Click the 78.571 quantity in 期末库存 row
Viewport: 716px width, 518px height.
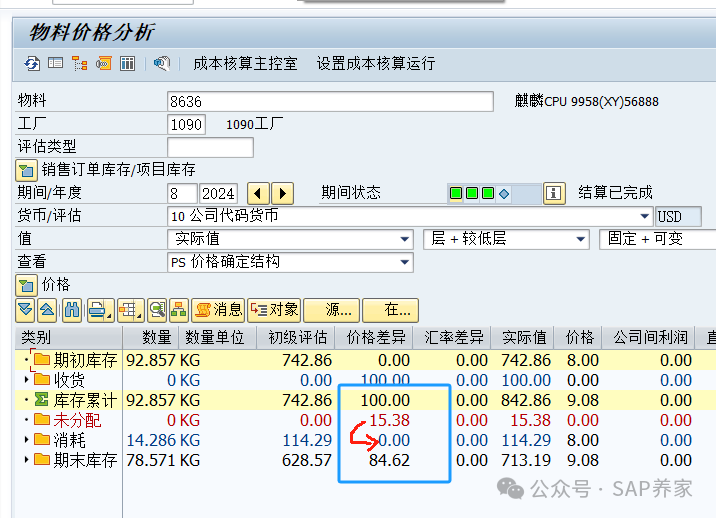(x=150, y=460)
